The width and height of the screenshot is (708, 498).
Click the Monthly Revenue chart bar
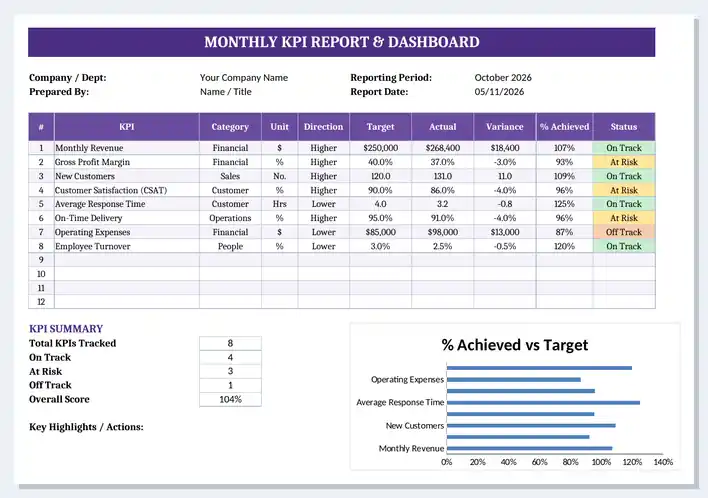pyautogui.click(x=529, y=448)
